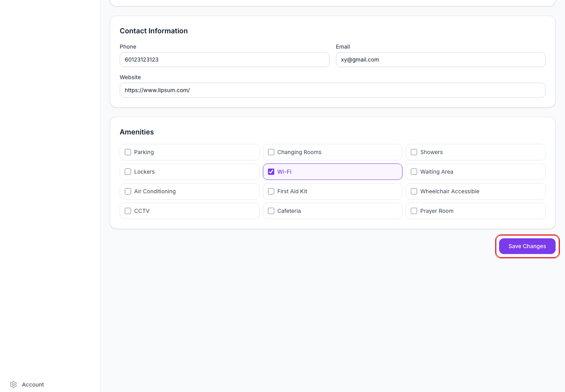
Task: Check the Prayer Room checkbox
Action: pyautogui.click(x=414, y=211)
